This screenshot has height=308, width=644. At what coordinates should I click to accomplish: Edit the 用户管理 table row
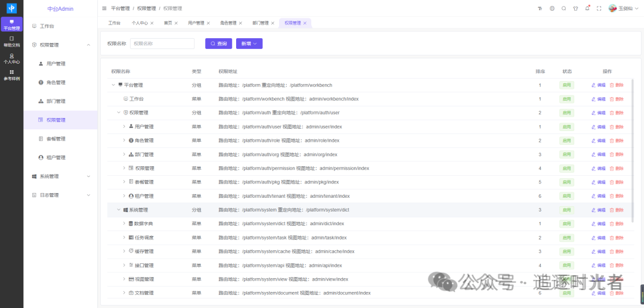(x=599, y=127)
